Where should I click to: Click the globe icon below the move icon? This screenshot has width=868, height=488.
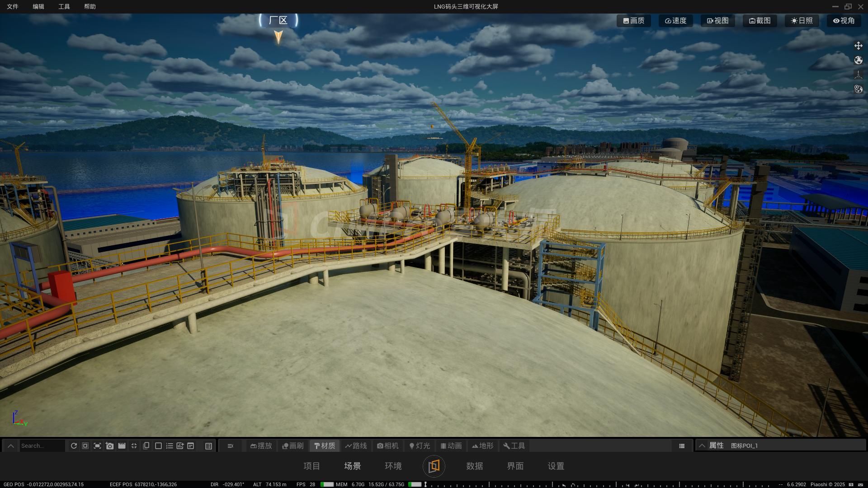[x=859, y=60]
